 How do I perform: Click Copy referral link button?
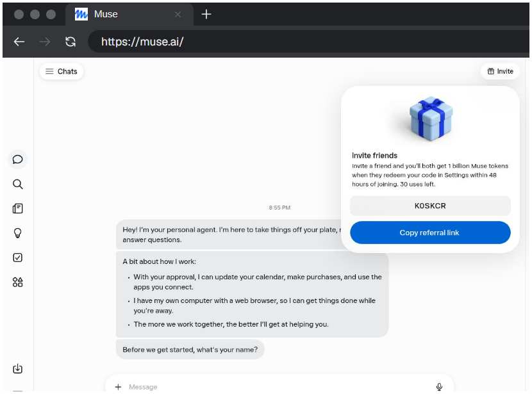430,233
